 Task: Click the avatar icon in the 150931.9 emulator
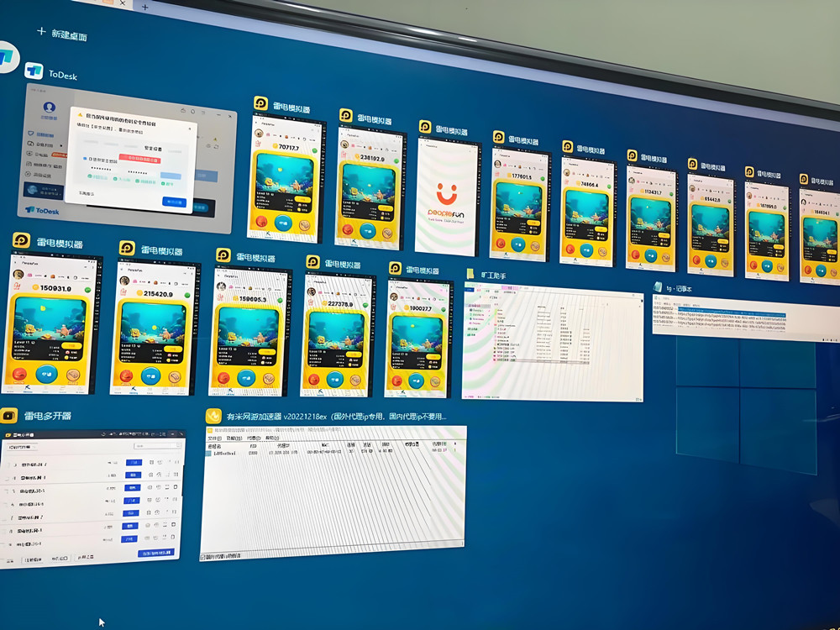[18, 275]
